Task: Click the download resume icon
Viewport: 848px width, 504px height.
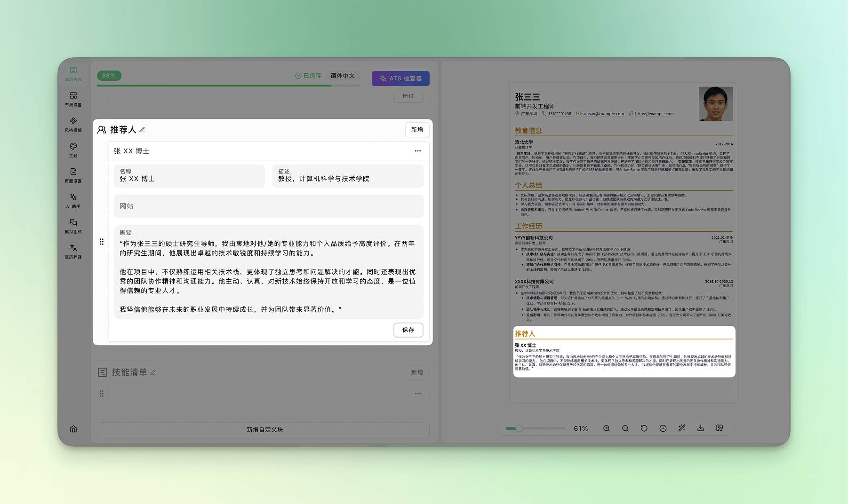Action: tap(701, 428)
